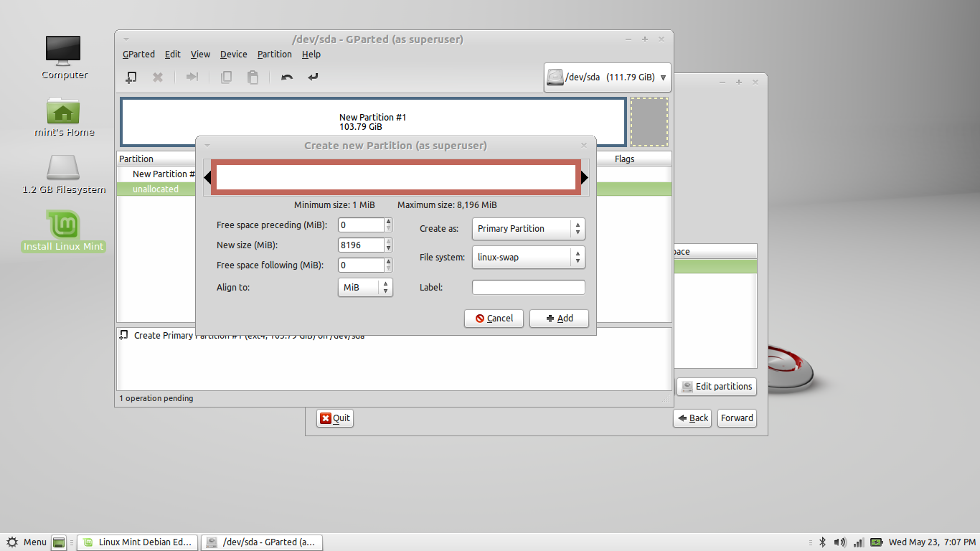Image resolution: width=980 pixels, height=551 pixels.
Task: Click Edit partitions in the installer window
Action: click(x=717, y=387)
